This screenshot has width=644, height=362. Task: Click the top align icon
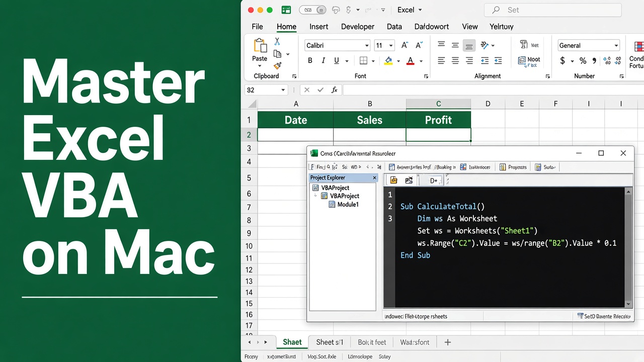(441, 45)
